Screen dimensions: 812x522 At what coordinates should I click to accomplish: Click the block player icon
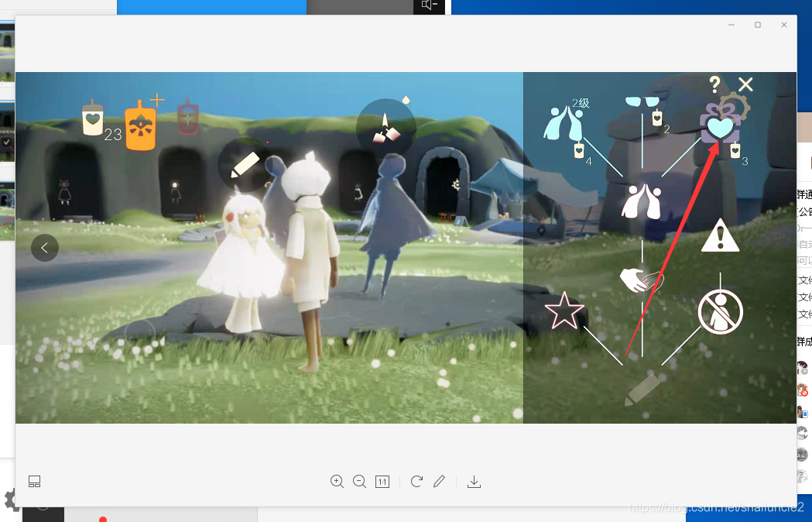(x=721, y=312)
